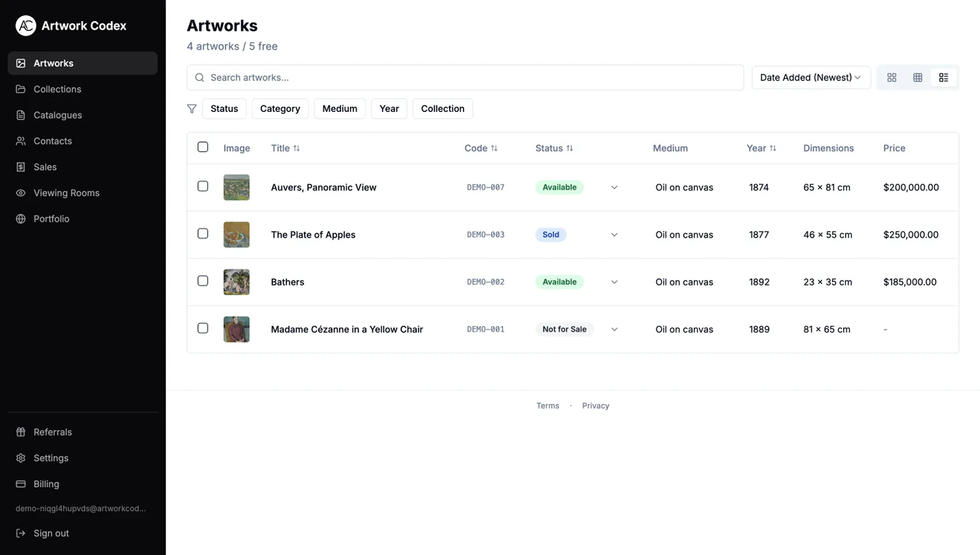The image size is (980, 555).
Task: Sort by Code column arrows
Action: [494, 148]
